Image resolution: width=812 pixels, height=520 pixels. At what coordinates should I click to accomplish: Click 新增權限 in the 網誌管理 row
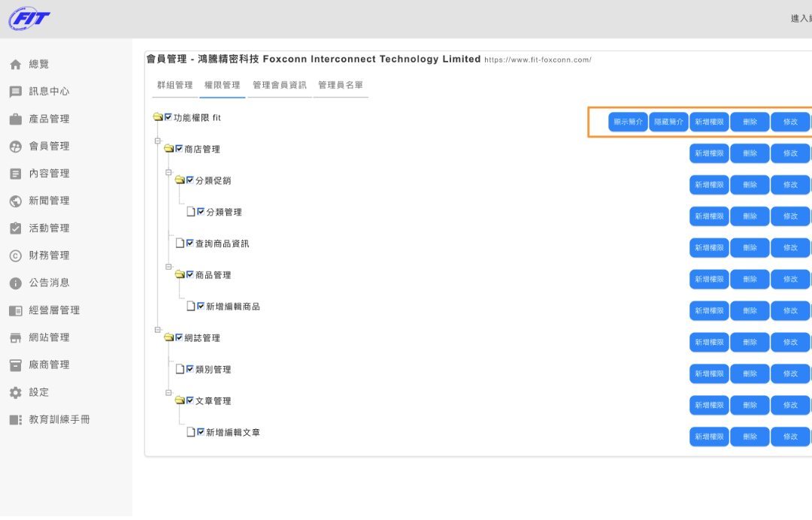(710, 343)
